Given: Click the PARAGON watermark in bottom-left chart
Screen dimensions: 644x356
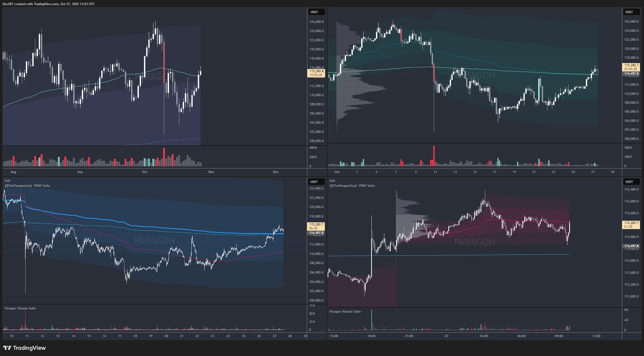Looking at the screenshot, I should 155,240.
